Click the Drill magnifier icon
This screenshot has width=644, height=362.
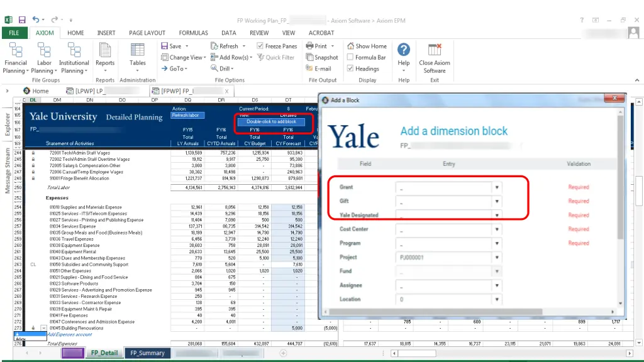(x=214, y=68)
